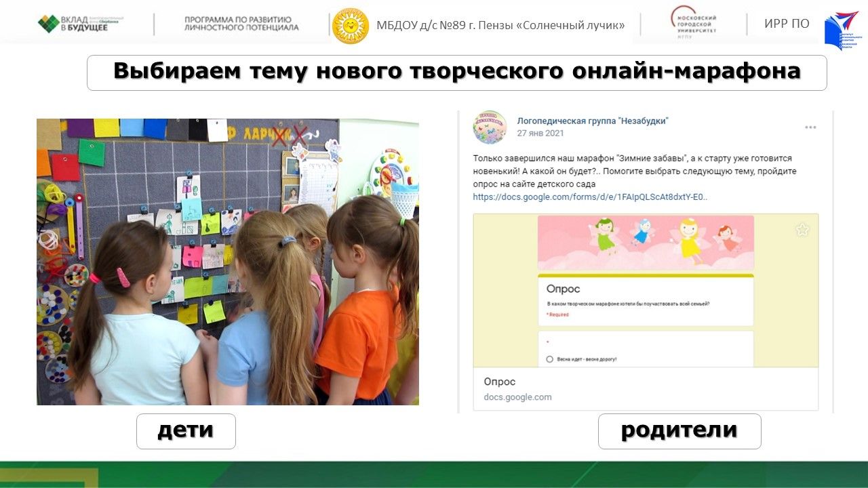
Task: Click the post date 27 янв 2021
Action: pos(540,133)
